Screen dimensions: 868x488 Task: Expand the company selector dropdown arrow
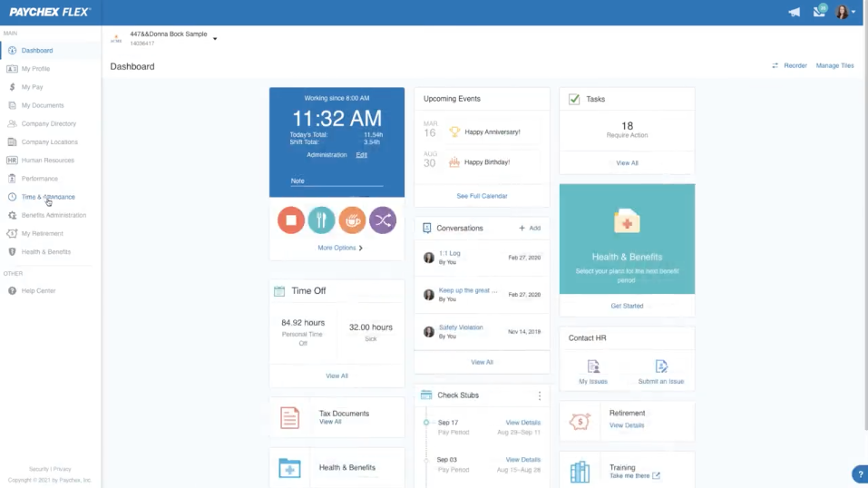click(215, 39)
